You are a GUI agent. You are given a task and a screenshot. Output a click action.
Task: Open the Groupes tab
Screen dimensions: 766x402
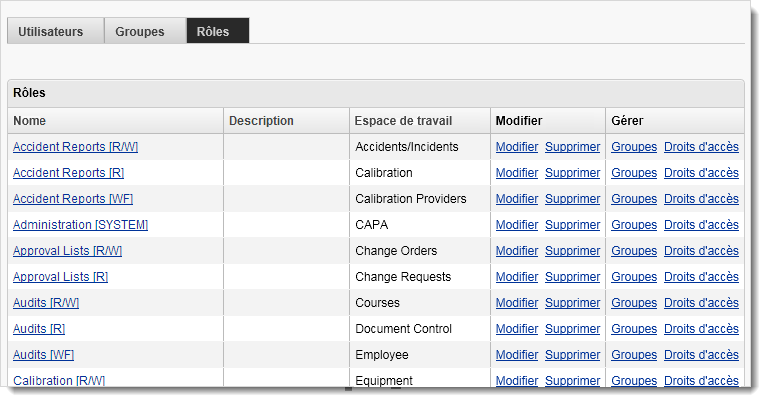(140, 31)
